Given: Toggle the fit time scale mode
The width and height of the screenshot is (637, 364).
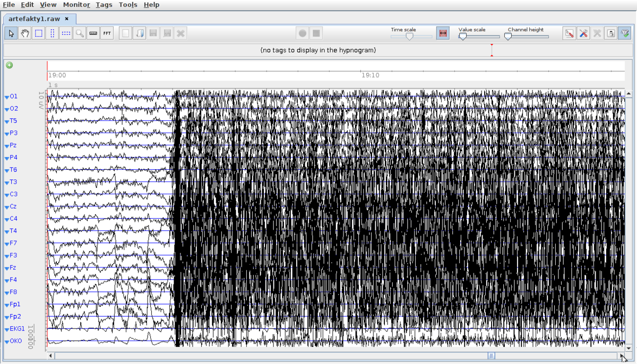Looking at the screenshot, I should coord(443,32).
